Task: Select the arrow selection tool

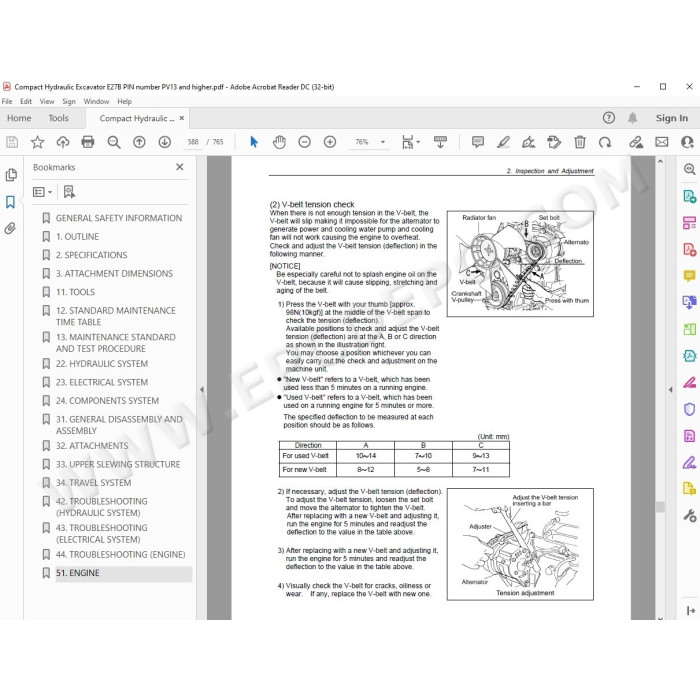Action: (254, 142)
